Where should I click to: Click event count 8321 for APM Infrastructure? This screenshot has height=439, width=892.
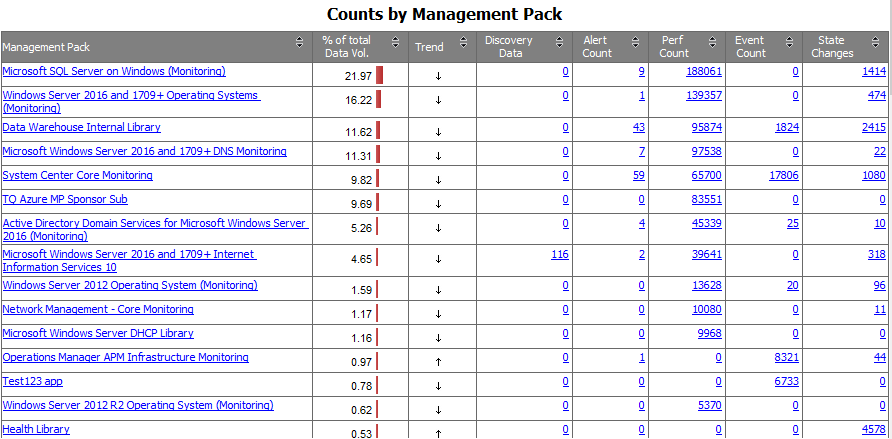[x=787, y=357]
